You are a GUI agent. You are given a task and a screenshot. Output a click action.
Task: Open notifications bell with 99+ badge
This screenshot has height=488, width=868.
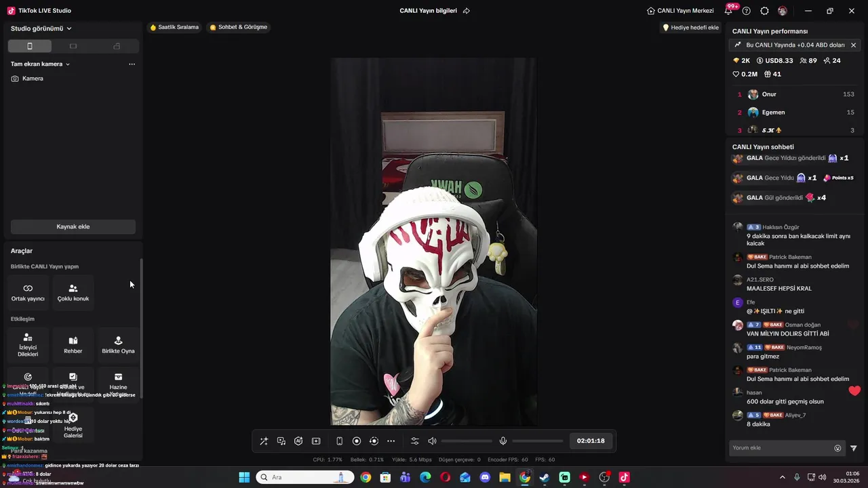[x=730, y=11]
